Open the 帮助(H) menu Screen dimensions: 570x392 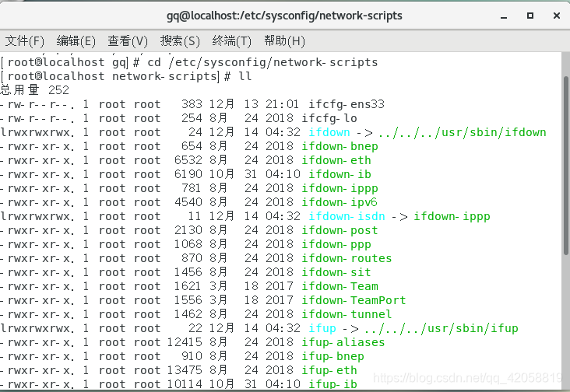tap(284, 40)
